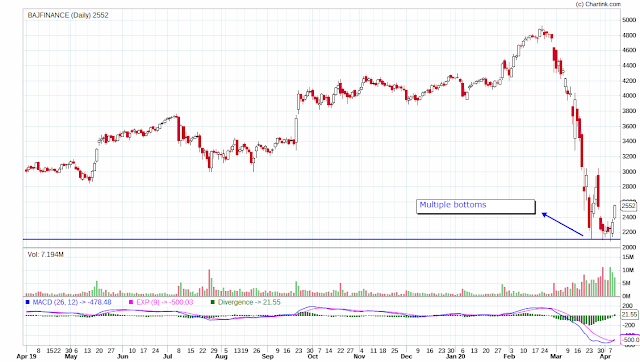The width and height of the screenshot is (640, 362).
Task: Click the current price tag 2552
Action: pos(629,206)
